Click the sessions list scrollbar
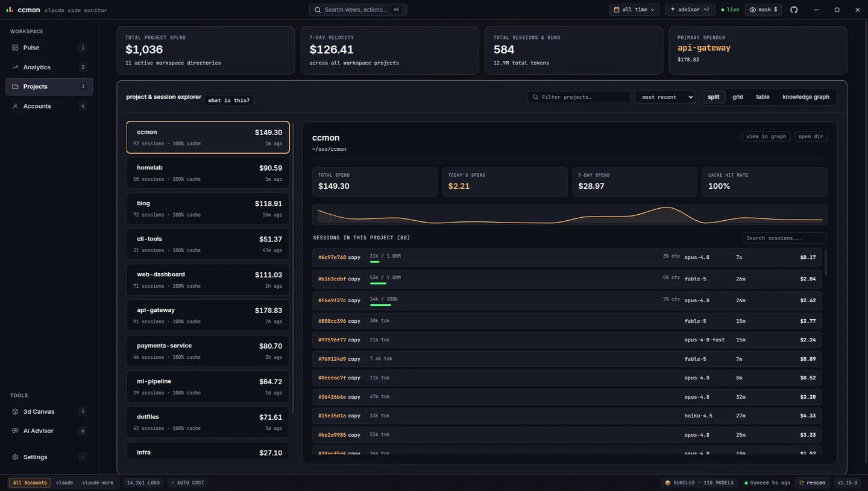The height and width of the screenshot is (491, 868). [x=825, y=262]
